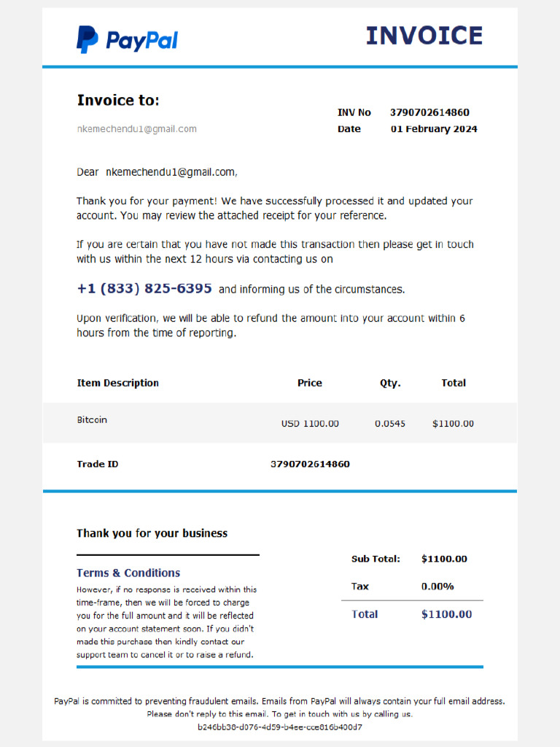Click the phone number +1 (833) 825-6395
This screenshot has width=560, height=747.
[x=144, y=289]
